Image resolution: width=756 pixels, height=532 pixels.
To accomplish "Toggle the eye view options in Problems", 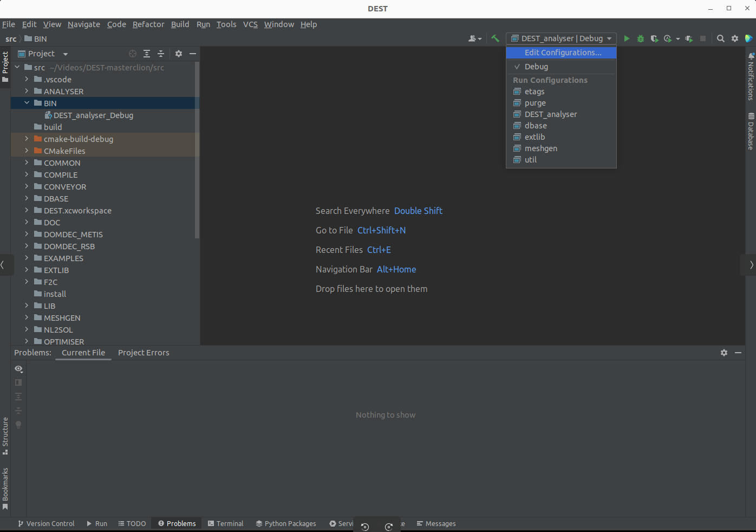I will point(18,369).
